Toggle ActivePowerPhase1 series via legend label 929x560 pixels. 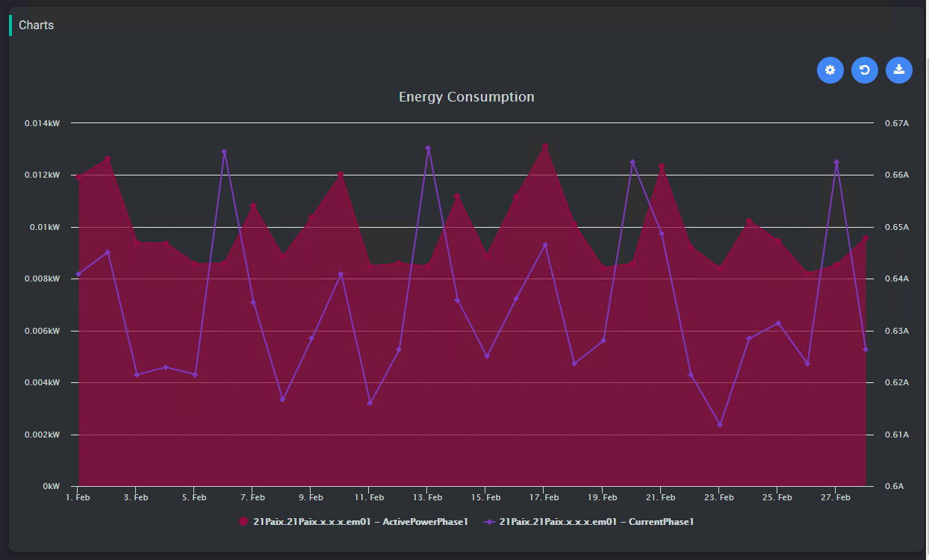[x=361, y=522]
